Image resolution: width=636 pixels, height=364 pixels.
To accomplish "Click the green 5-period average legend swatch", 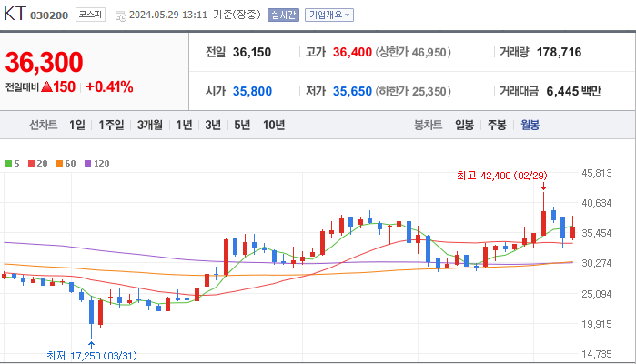I will click(x=8, y=164).
